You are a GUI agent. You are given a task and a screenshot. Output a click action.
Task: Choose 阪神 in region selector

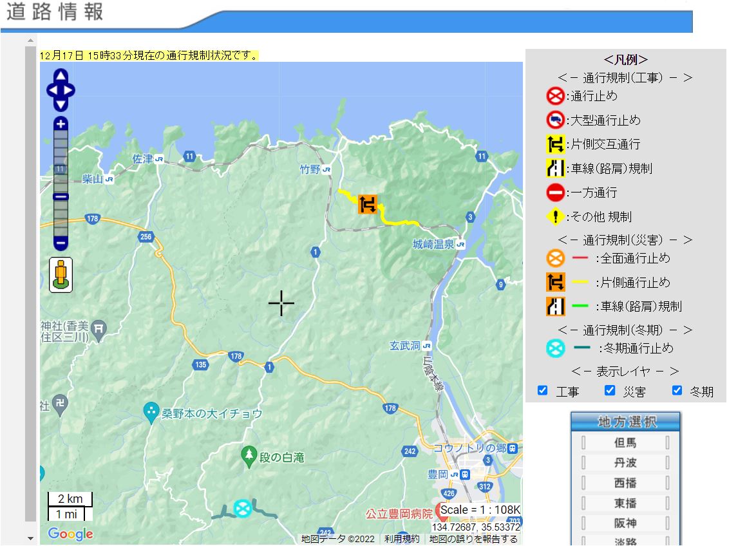[625, 523]
